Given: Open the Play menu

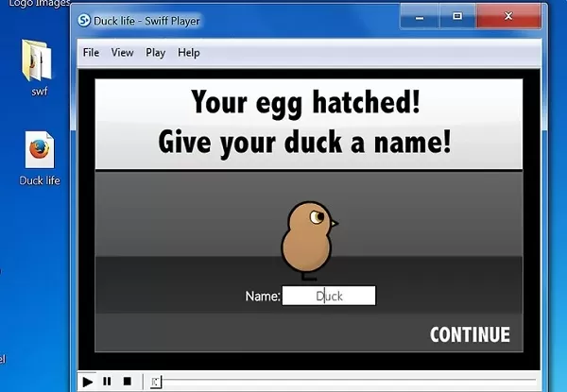Looking at the screenshot, I should 156,53.
